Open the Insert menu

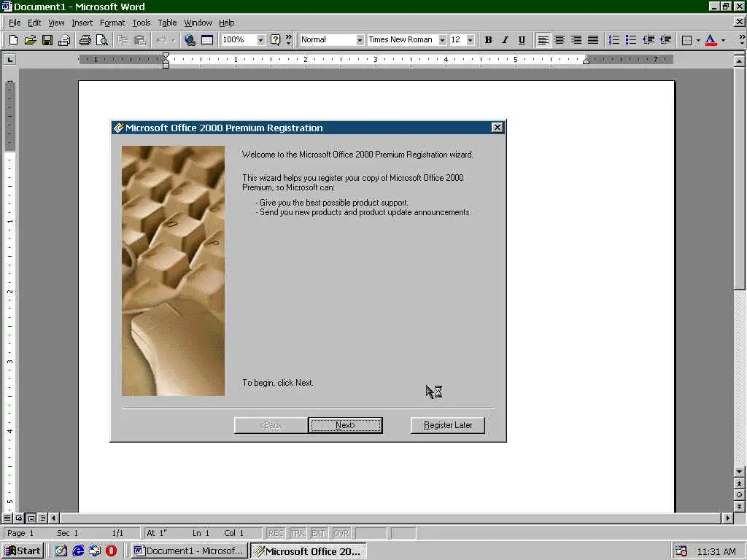[82, 23]
